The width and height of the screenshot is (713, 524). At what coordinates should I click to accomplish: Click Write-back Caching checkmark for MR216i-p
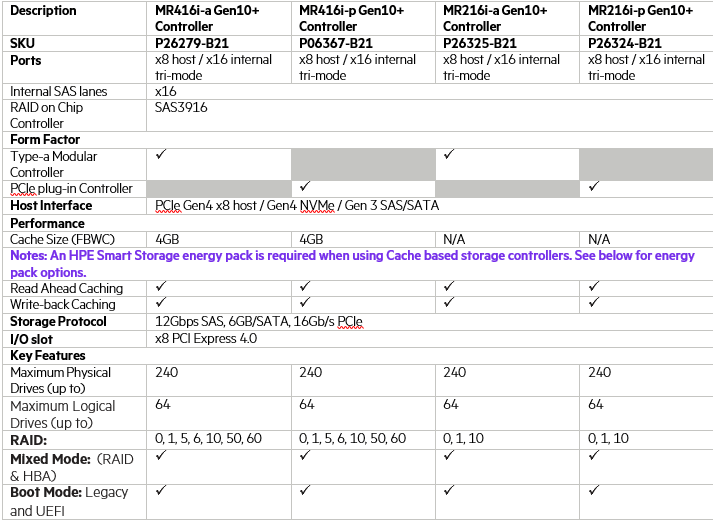pyautogui.click(x=593, y=302)
